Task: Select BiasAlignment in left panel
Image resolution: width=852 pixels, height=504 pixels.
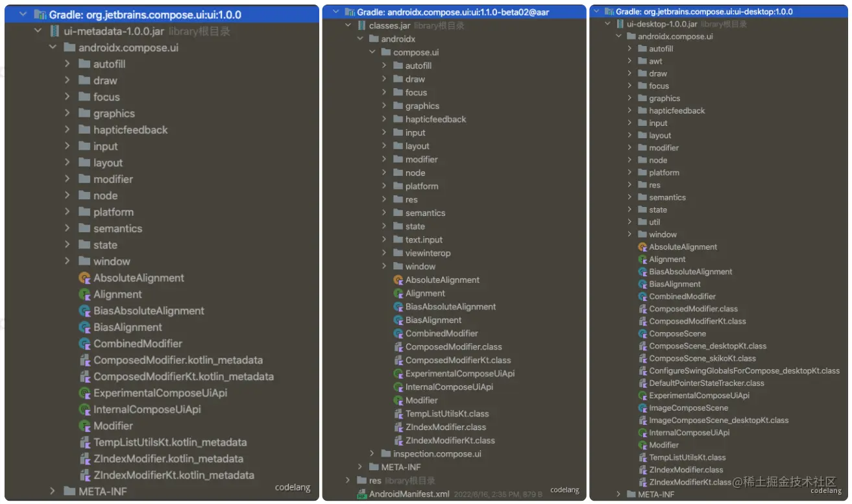Action: click(128, 328)
